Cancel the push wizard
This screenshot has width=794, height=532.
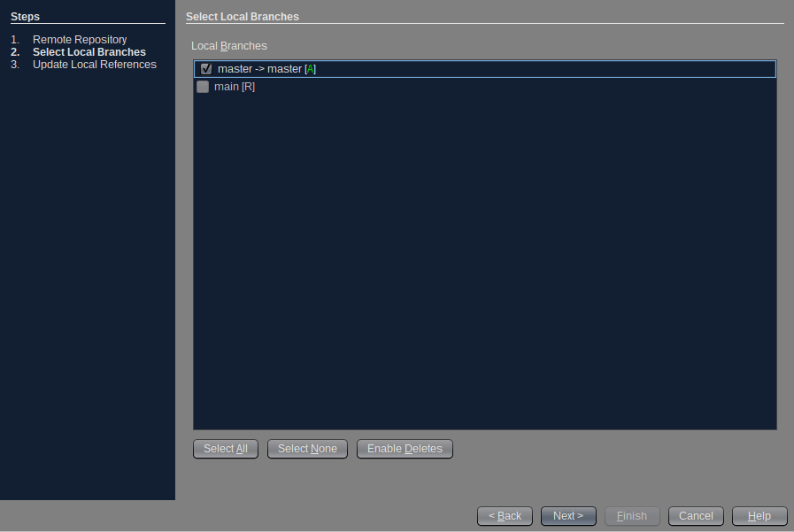696,516
